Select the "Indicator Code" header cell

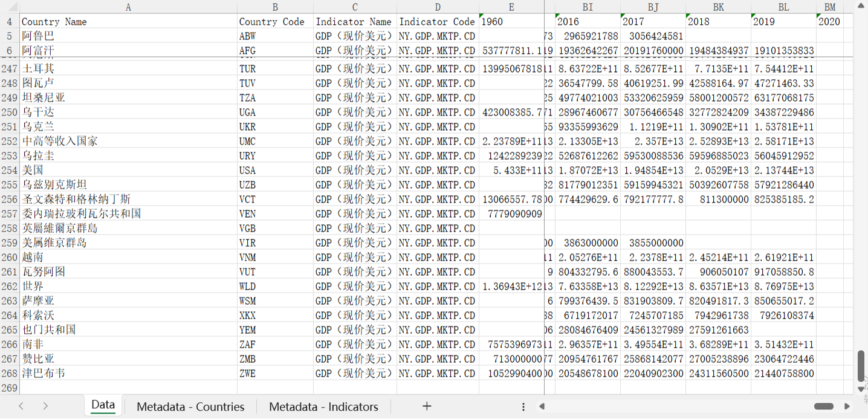tap(438, 22)
